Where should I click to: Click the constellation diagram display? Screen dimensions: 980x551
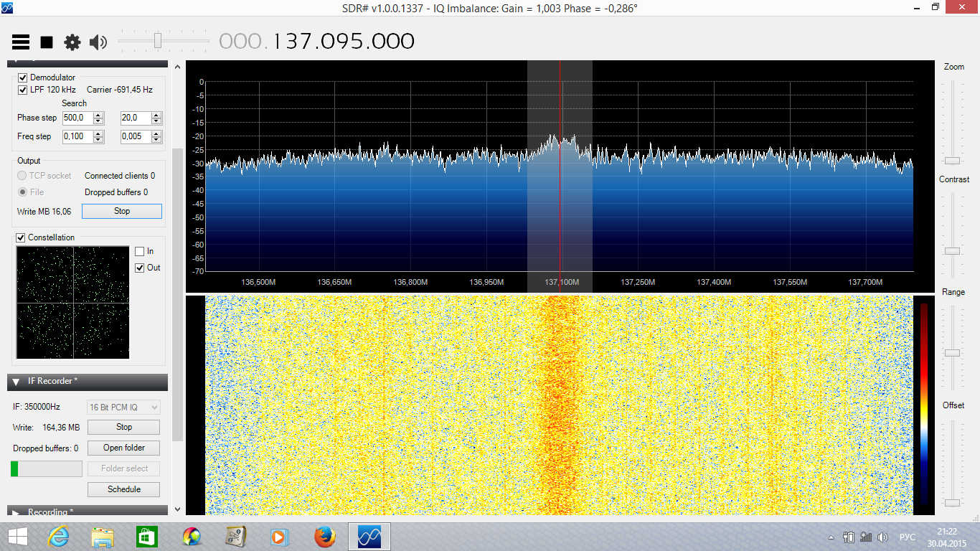[72, 302]
